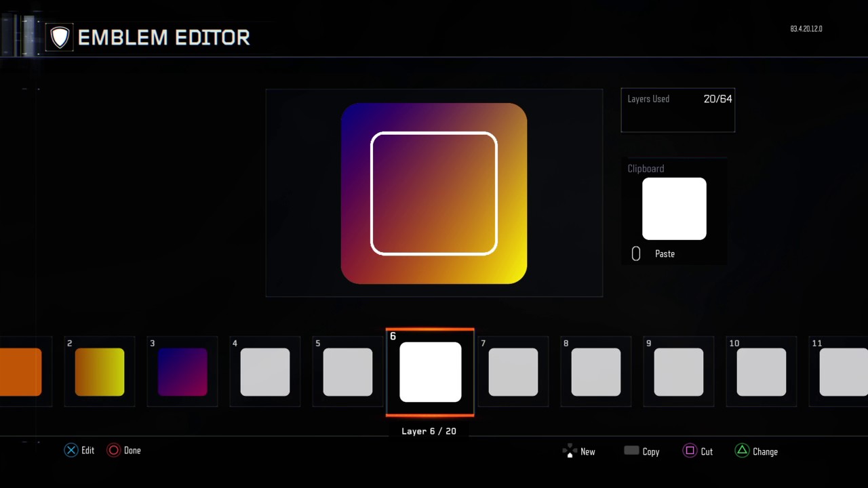The height and width of the screenshot is (488, 868).
Task: Click the cross button icon next to Edit
Action: point(71,450)
